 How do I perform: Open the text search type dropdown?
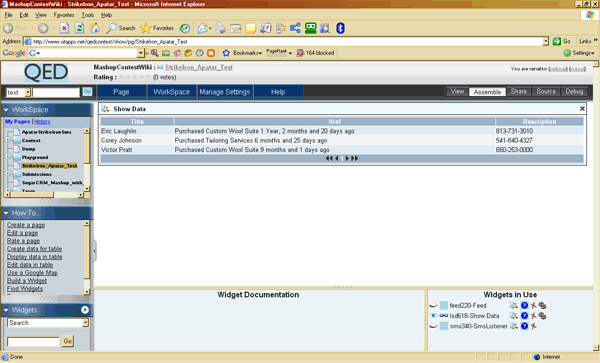coord(28,93)
